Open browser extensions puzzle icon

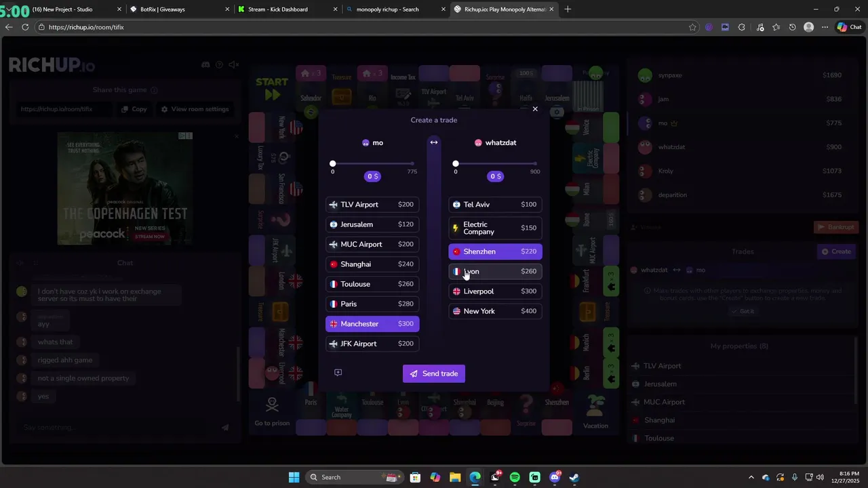click(741, 27)
